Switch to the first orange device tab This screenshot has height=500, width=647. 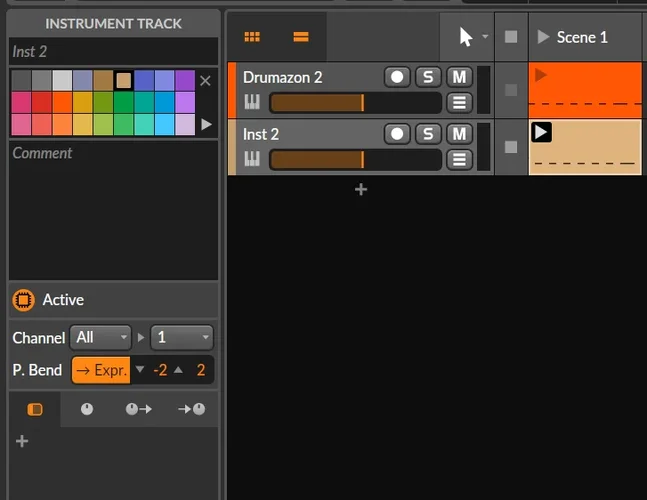tap(34, 409)
